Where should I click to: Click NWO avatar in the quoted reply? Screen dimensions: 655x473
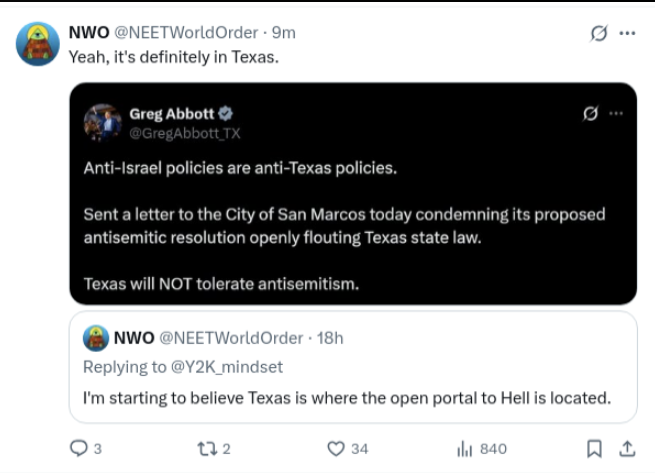96,338
